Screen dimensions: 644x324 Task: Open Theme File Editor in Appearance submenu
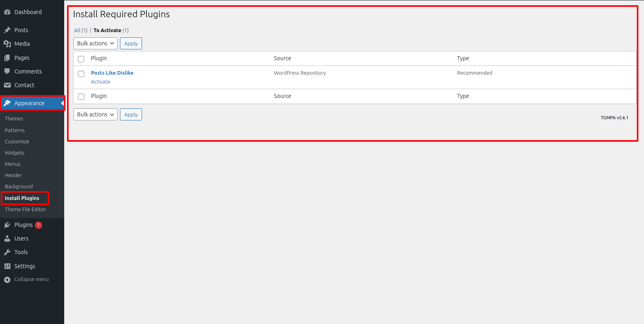(25, 210)
